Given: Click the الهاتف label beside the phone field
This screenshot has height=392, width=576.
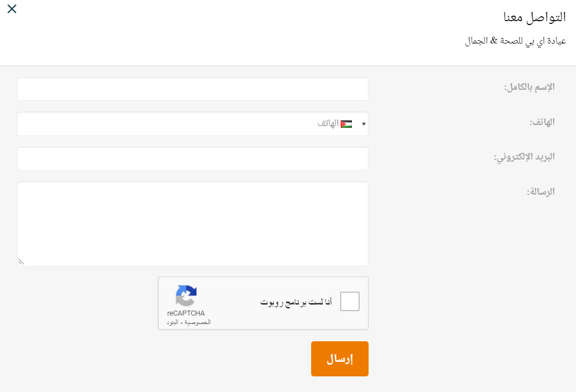Looking at the screenshot, I should [x=542, y=122].
